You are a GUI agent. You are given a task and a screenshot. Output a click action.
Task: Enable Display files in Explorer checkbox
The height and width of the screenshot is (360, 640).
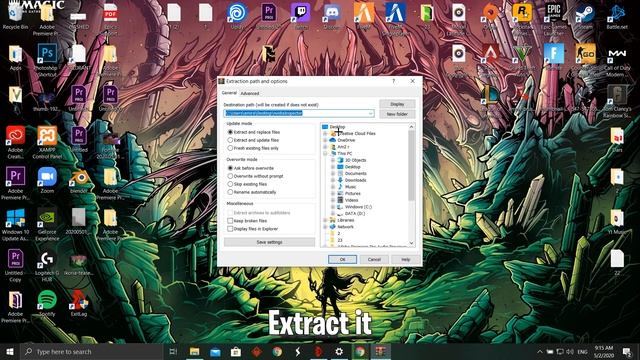(x=230, y=229)
